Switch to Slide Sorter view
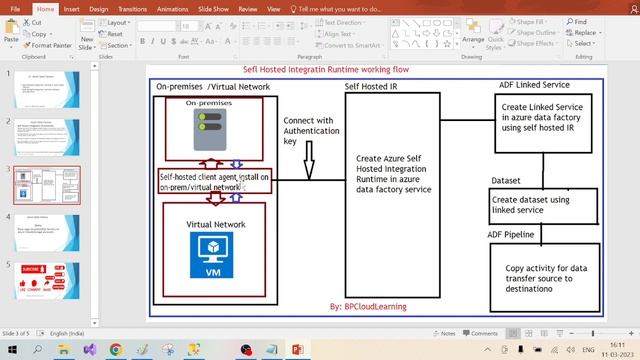This screenshot has width=640, height=360. click(529, 333)
